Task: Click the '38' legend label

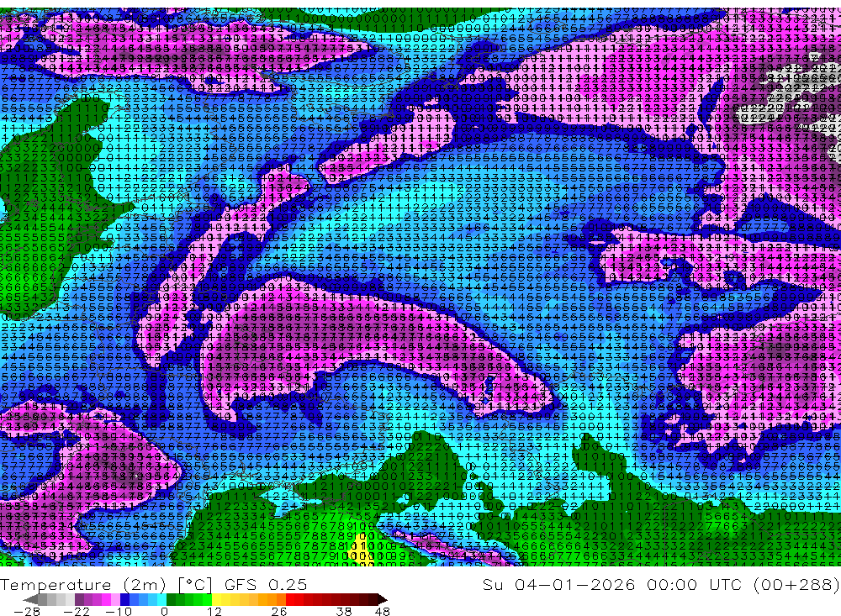Action: [344, 612]
